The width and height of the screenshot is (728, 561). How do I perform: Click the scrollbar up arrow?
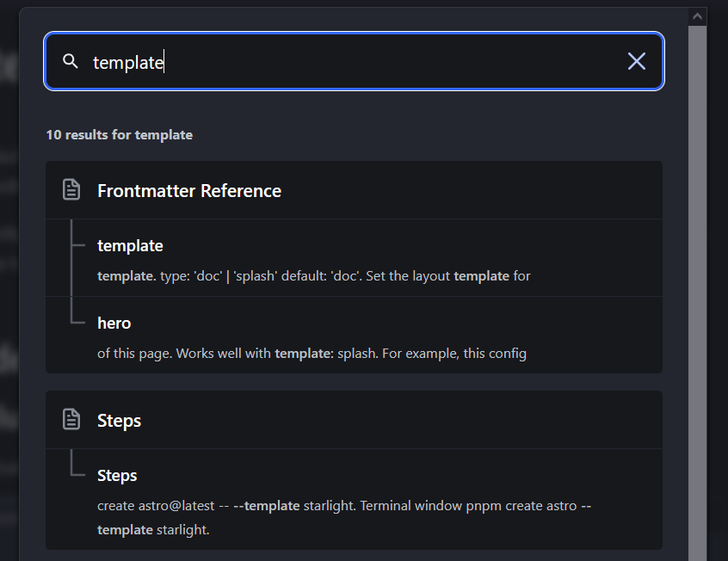(697, 16)
